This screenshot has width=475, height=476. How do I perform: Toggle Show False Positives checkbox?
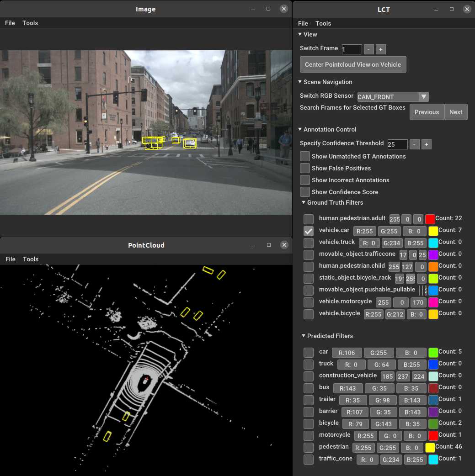coord(305,168)
